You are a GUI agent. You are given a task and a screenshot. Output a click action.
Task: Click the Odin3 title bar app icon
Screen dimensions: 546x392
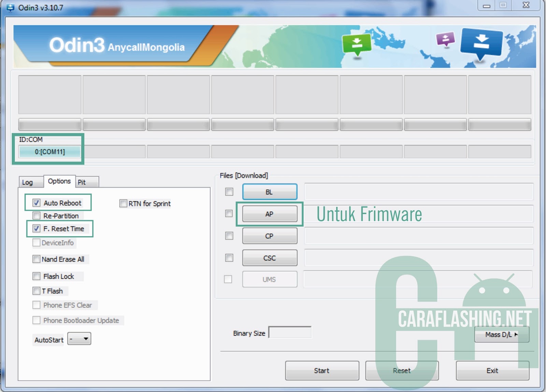[11, 7]
